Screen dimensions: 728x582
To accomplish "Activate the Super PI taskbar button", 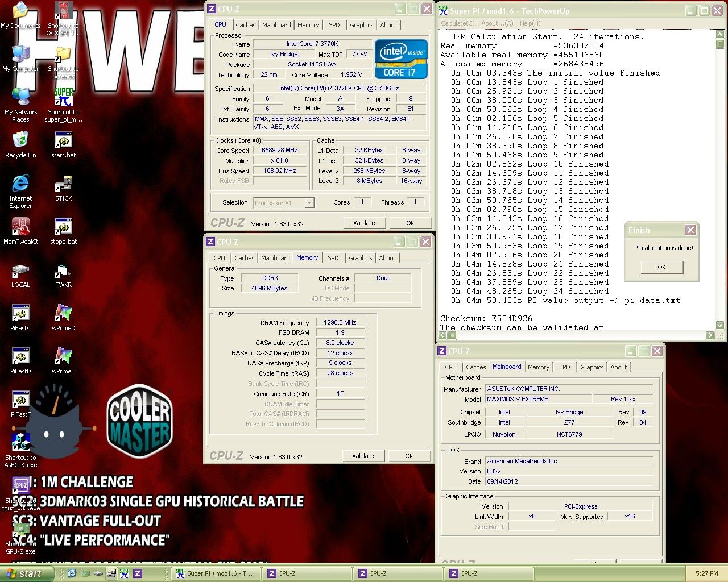I will (x=217, y=573).
